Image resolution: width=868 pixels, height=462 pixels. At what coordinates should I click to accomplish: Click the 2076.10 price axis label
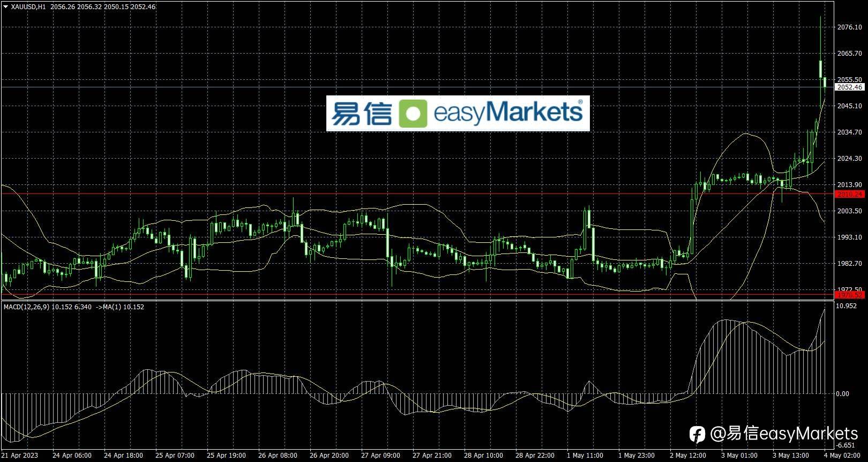click(850, 27)
